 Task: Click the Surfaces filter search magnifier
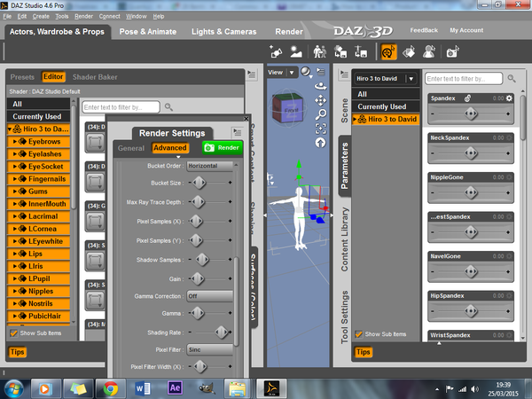(168, 107)
